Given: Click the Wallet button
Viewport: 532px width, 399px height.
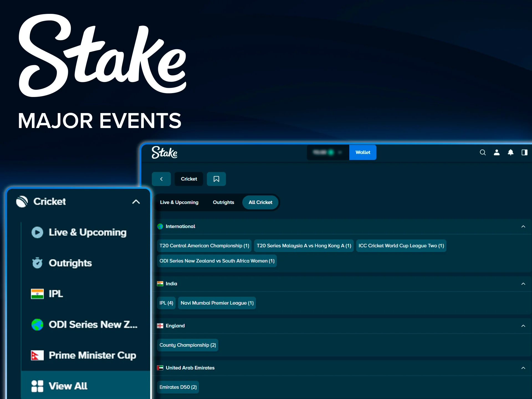Looking at the screenshot, I should (x=363, y=152).
